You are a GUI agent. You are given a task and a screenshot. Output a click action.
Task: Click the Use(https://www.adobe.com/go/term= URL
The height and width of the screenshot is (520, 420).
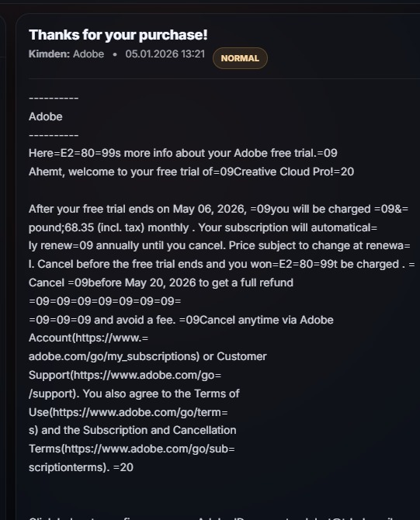coord(128,412)
